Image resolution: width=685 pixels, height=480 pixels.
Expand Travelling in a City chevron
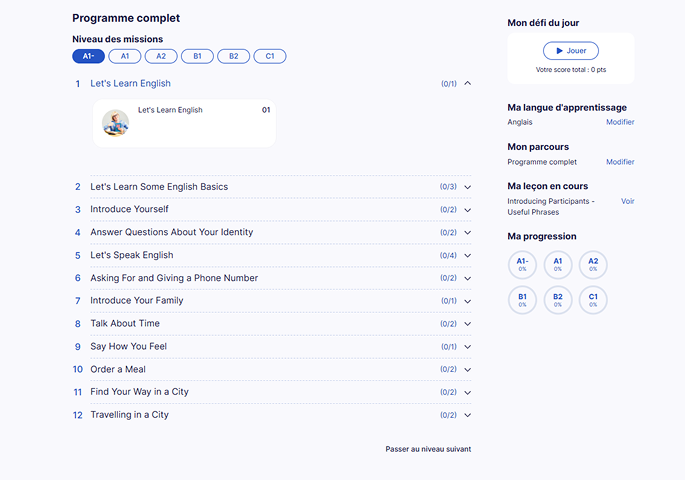(467, 416)
